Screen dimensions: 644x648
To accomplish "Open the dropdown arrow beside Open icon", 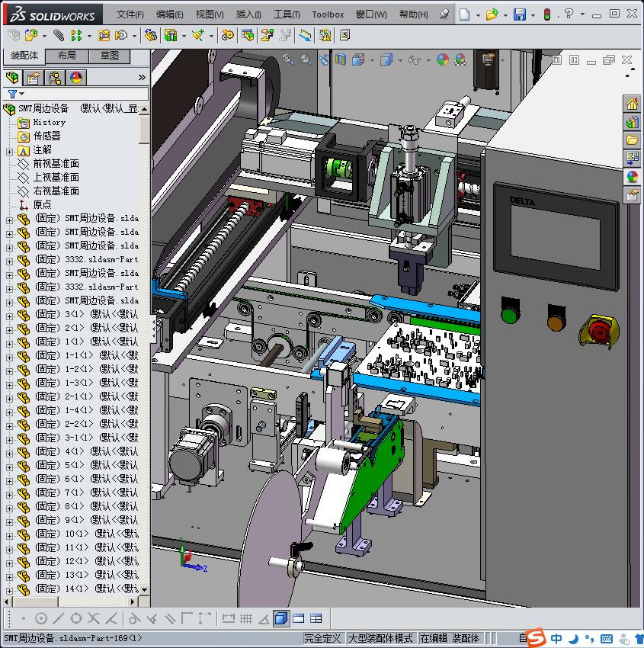I will [505, 14].
